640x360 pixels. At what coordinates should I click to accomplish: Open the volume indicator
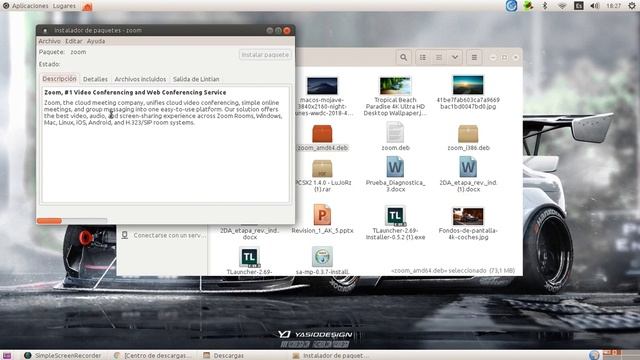(x=595, y=6)
